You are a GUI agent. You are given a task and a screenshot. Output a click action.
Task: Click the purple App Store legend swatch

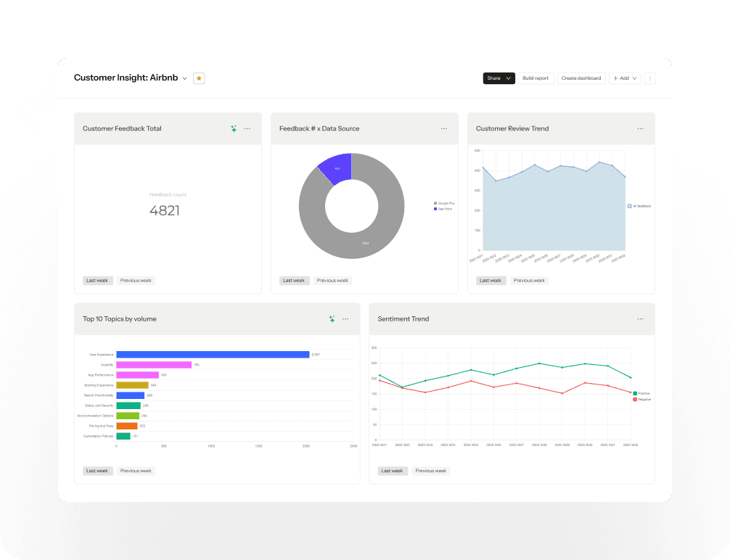click(435, 209)
